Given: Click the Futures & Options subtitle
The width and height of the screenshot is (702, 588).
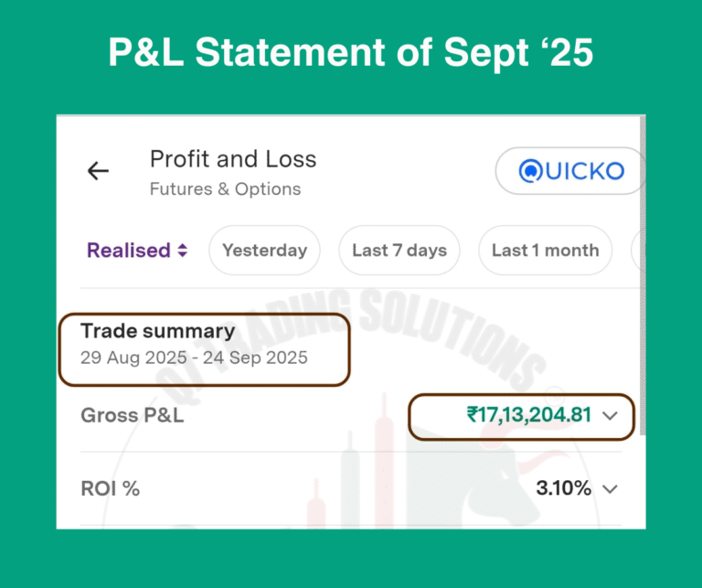Looking at the screenshot, I should 225,189.
